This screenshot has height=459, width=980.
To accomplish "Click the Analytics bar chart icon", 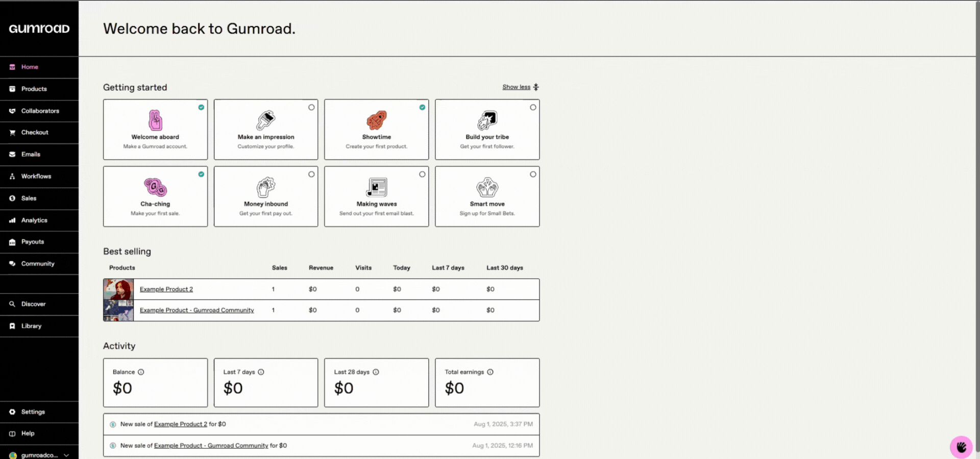I will point(12,220).
